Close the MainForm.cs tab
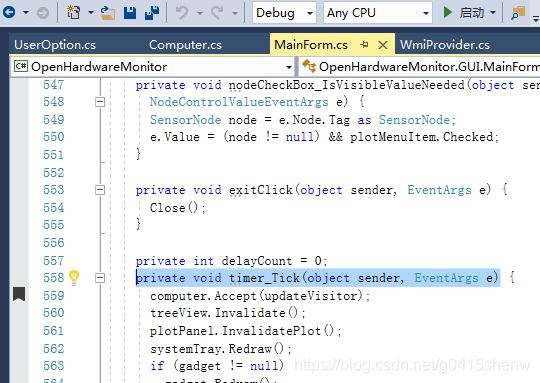Image resolution: width=540 pixels, height=383 pixels. pyautogui.click(x=383, y=45)
